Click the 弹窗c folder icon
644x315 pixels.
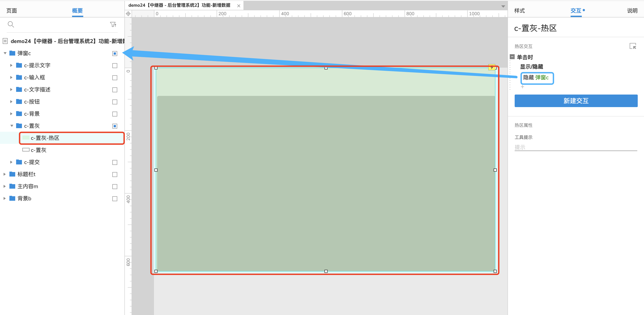tap(12, 53)
